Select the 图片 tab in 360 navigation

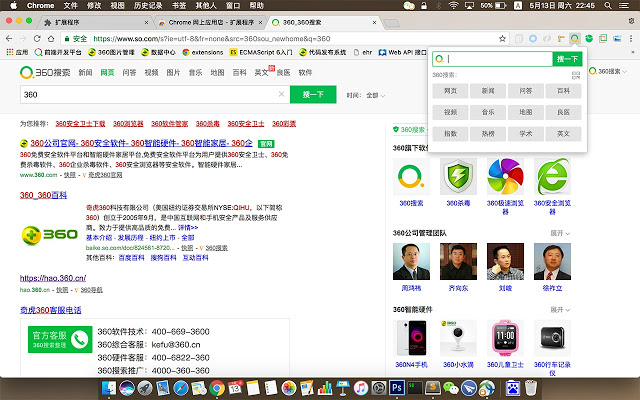173,72
